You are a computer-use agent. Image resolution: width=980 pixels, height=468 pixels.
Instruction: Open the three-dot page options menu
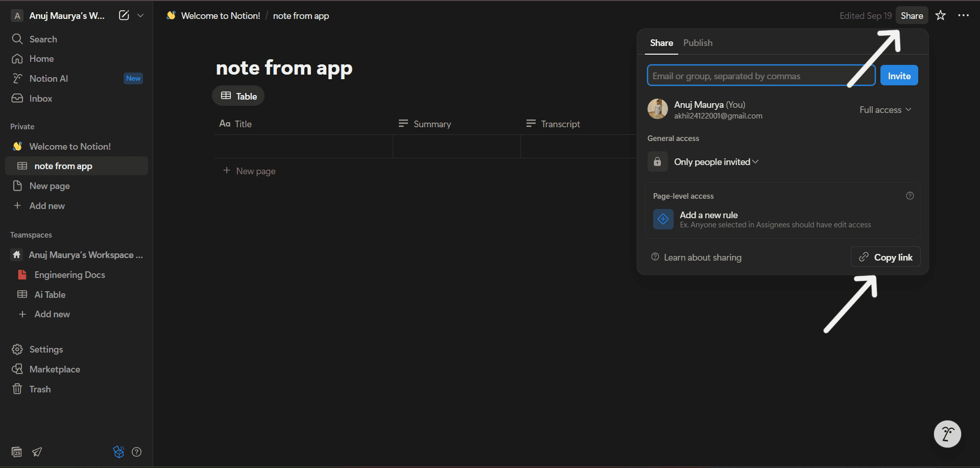pyautogui.click(x=964, y=15)
